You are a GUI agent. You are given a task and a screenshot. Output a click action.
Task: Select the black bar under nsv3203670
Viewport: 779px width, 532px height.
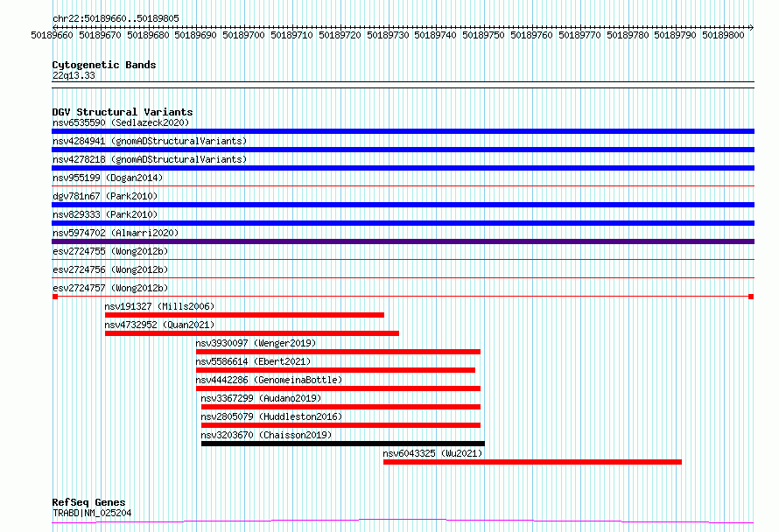(343, 444)
